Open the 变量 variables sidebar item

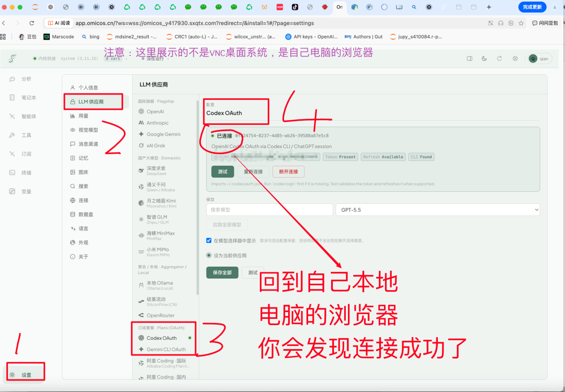pos(21,191)
